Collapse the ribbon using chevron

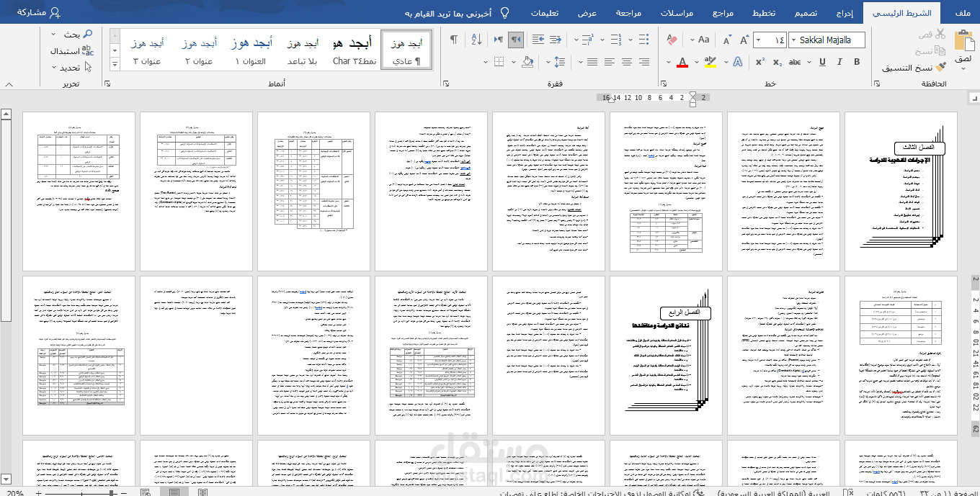[x=9, y=84]
